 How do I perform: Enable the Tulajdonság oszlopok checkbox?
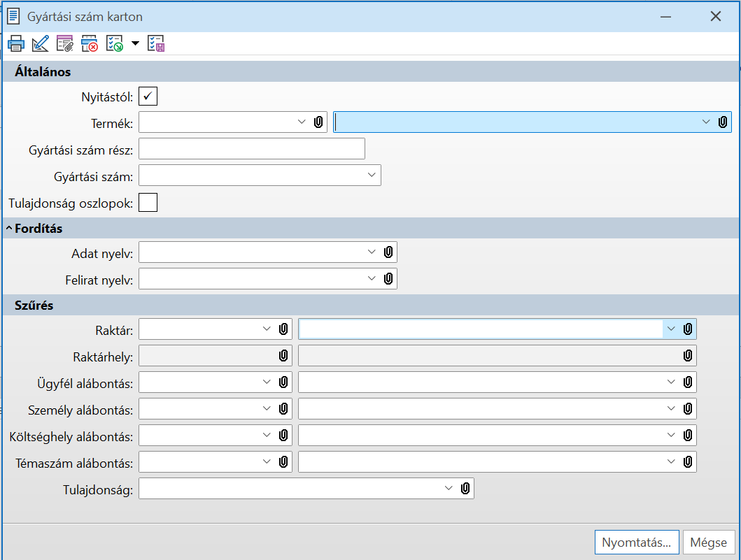pos(148,203)
